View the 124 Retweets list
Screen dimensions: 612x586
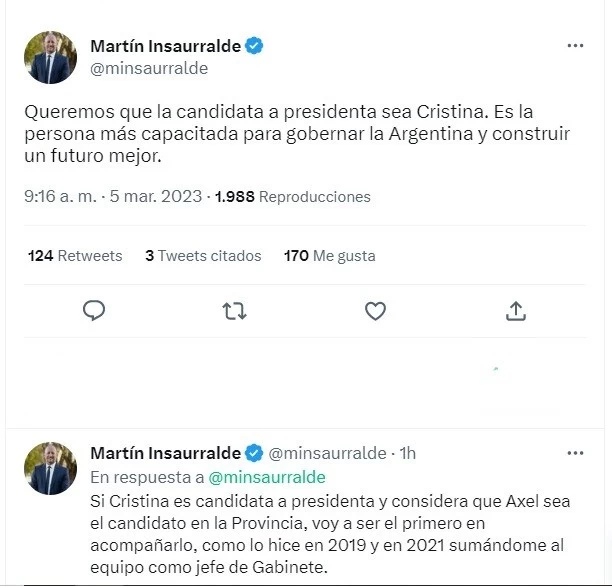tap(75, 256)
